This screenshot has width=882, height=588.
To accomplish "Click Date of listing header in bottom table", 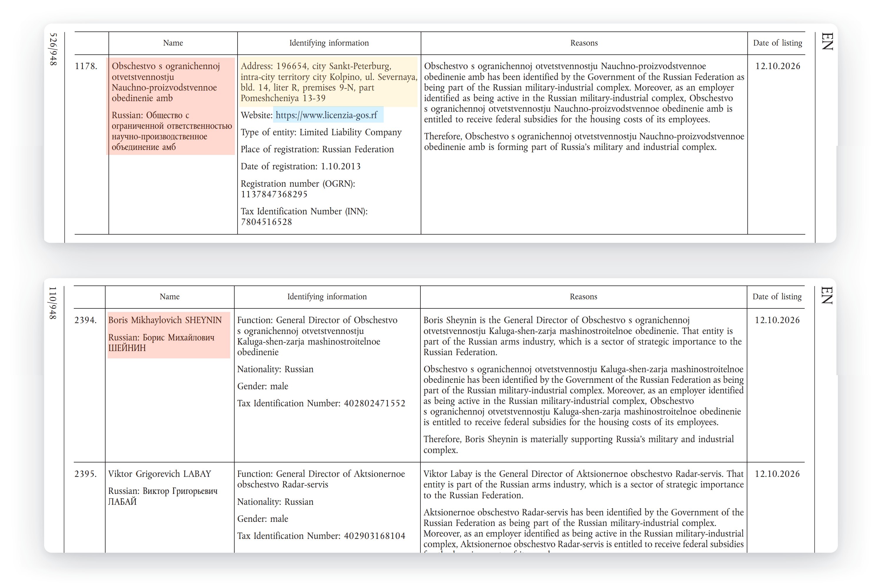I will [777, 297].
